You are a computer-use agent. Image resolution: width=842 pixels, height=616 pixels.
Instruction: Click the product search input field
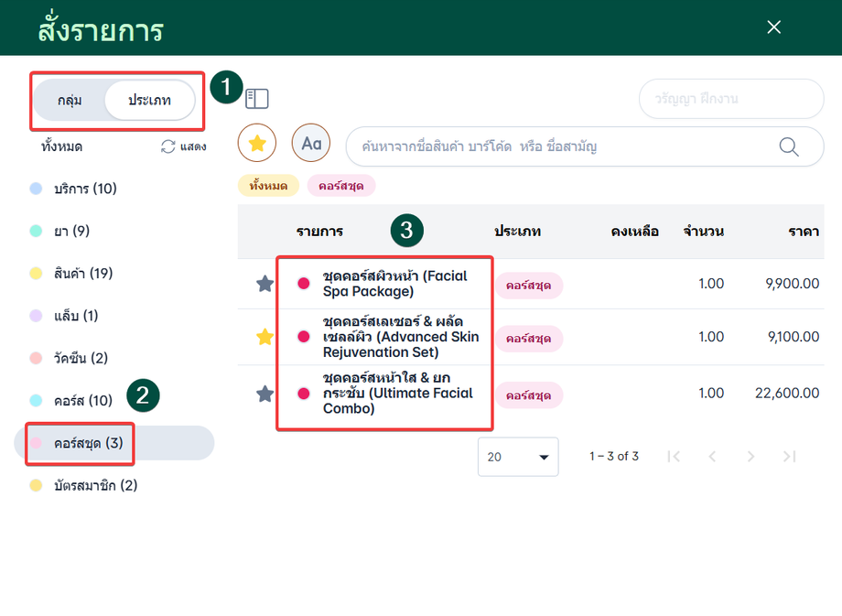(x=584, y=146)
